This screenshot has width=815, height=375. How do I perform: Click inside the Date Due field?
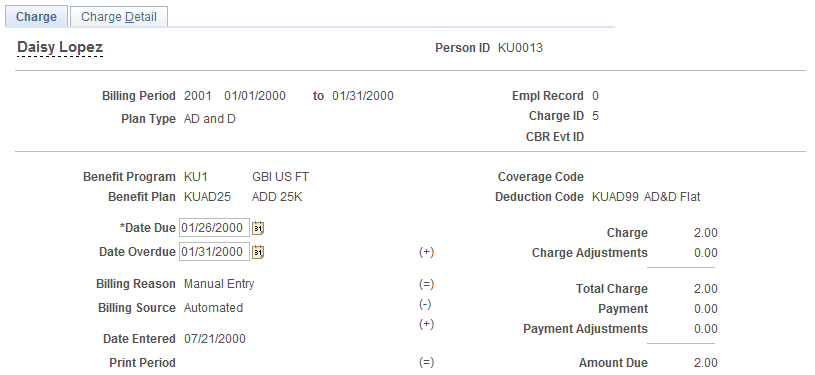214,228
